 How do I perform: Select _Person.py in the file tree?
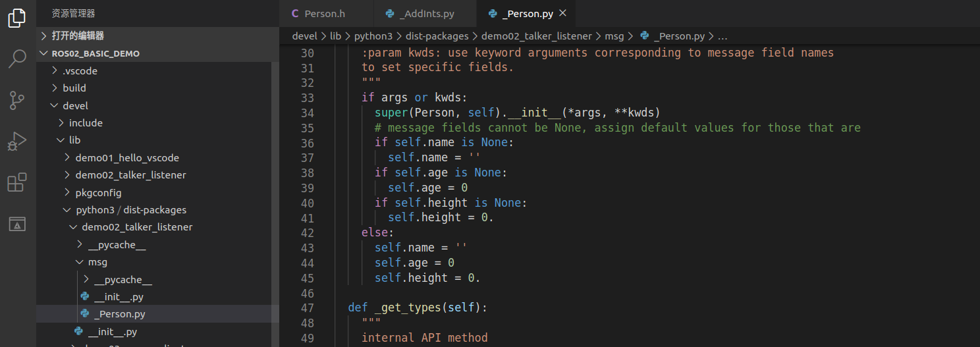(x=120, y=314)
